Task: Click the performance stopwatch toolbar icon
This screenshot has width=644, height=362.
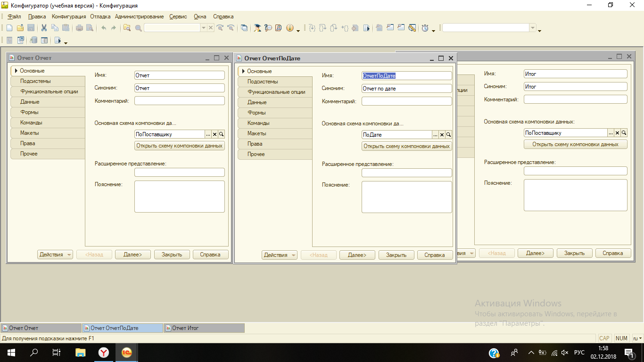Action: point(425,28)
